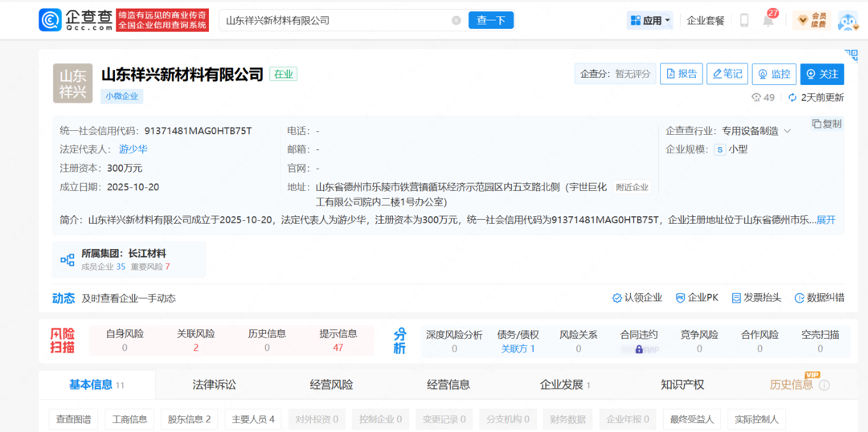This screenshot has height=432, width=868.
Task: Click the user avatar icon
Action: click(x=848, y=20)
